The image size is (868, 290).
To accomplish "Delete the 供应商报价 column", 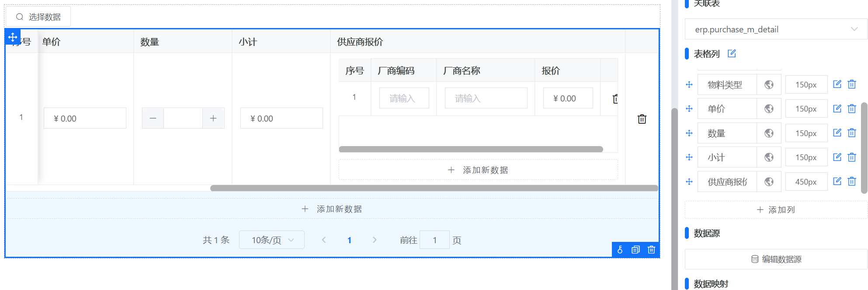I will point(852,182).
